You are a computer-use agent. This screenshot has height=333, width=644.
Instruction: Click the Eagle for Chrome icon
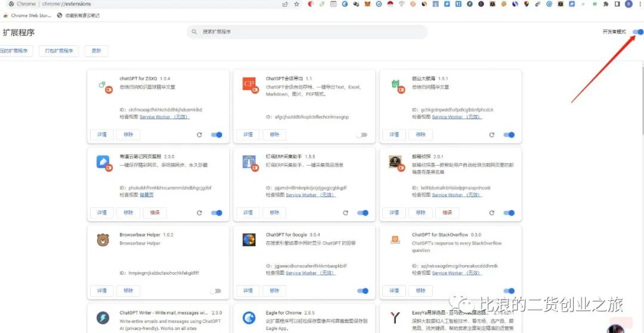[249, 318]
